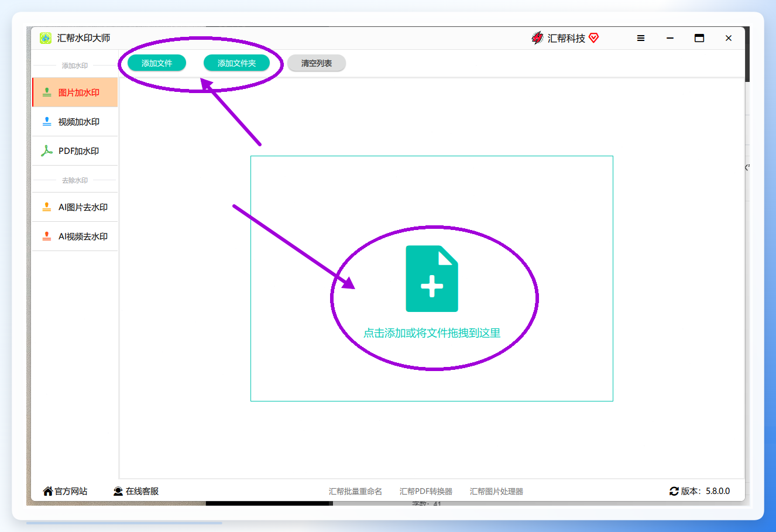Minimize the 汇帮水印大师 window
Image resolution: width=776 pixels, height=532 pixels.
(x=670, y=38)
